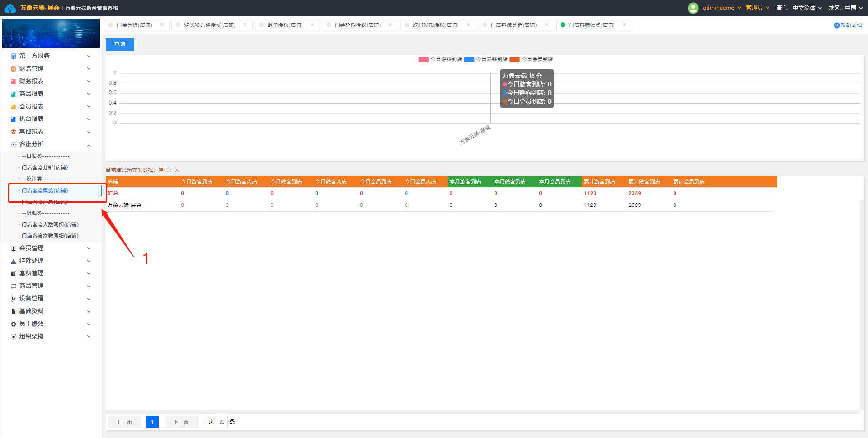Click the 累计游客到店 column header

pos(599,182)
